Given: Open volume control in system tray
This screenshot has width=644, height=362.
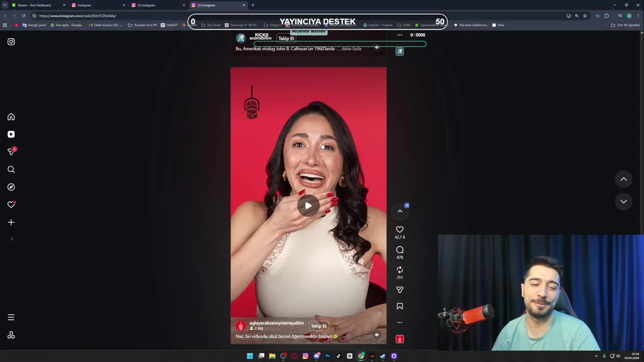Looking at the screenshot, I should [618, 356].
